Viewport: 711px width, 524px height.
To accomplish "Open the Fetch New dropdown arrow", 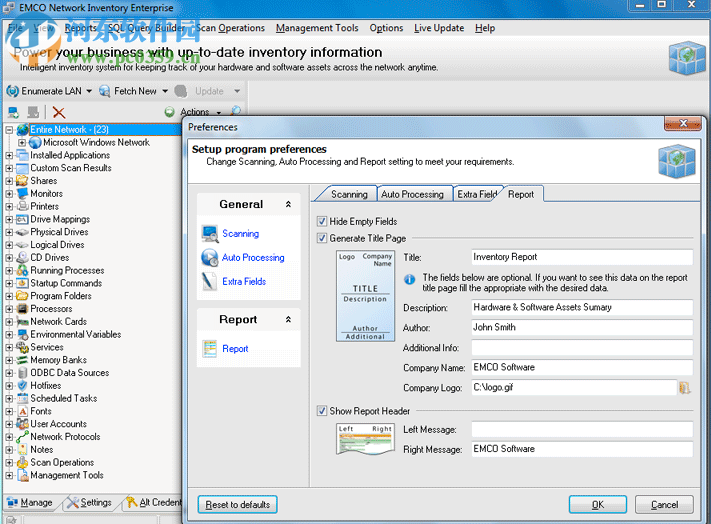I will [165, 91].
